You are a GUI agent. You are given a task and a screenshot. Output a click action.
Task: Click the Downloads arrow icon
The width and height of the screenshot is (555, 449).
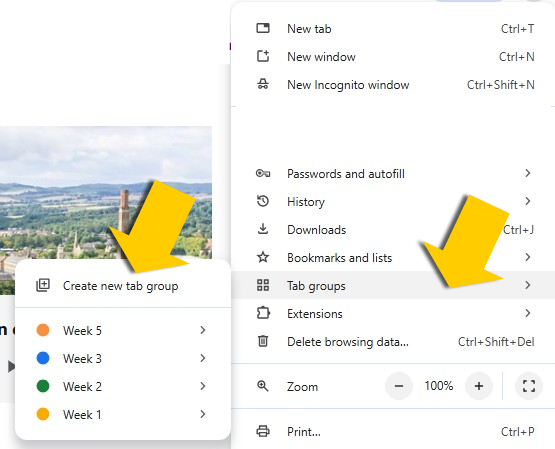pos(263,229)
